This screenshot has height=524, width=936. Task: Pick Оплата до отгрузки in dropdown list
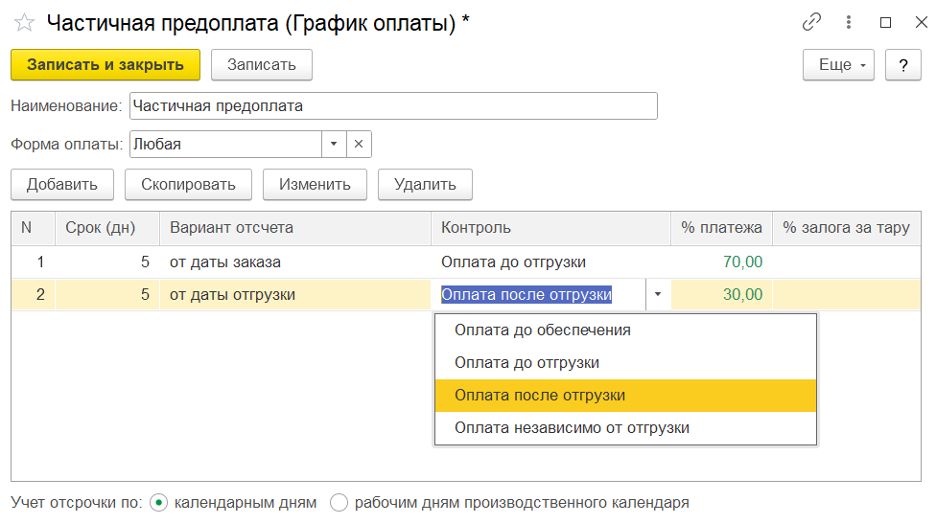(526, 363)
